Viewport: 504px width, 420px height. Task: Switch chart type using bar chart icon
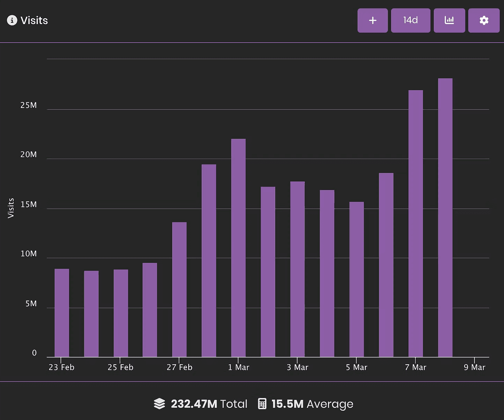[x=449, y=21]
